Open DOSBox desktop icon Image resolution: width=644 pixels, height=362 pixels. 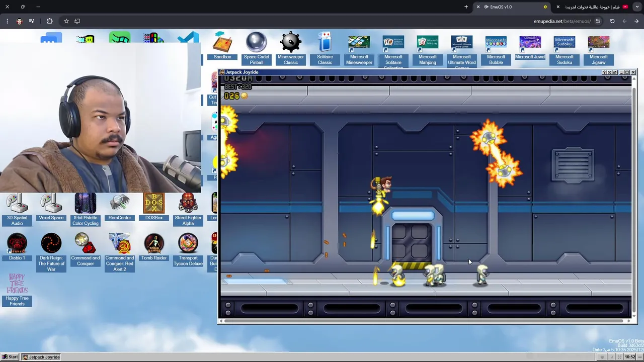(x=154, y=207)
